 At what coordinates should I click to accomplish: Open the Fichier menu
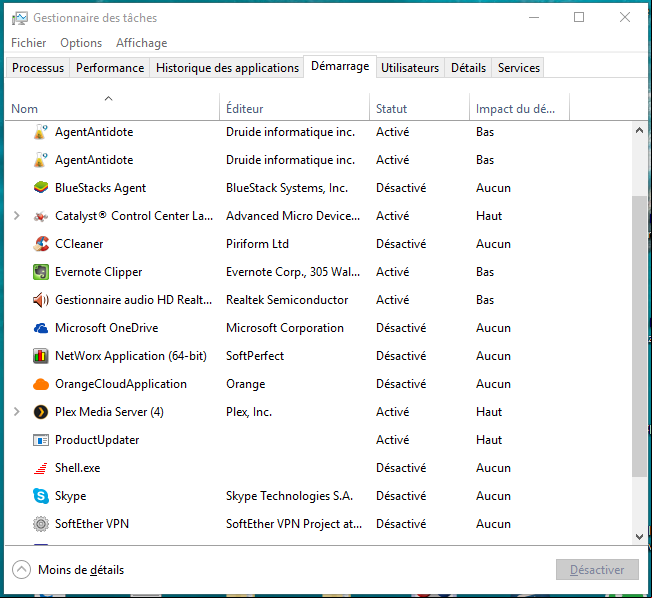point(29,43)
